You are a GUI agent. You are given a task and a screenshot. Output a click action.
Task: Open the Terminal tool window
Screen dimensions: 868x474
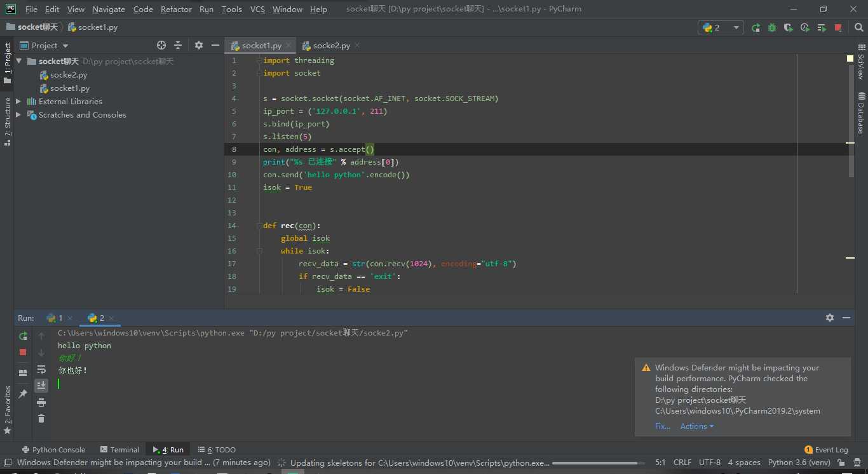pos(119,449)
